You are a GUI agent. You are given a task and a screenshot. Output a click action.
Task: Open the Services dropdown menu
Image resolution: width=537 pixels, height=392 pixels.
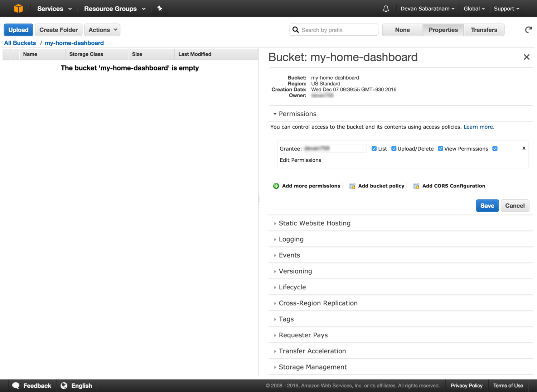click(x=54, y=9)
